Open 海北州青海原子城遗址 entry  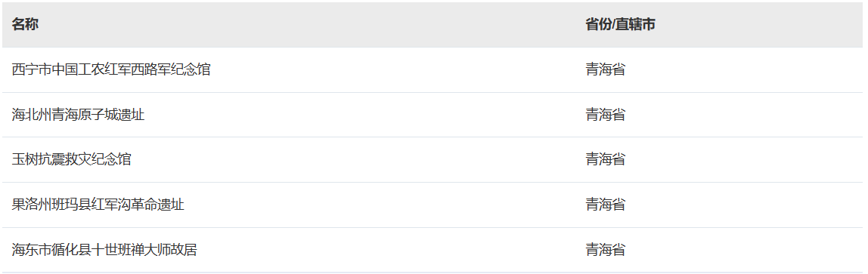point(78,115)
